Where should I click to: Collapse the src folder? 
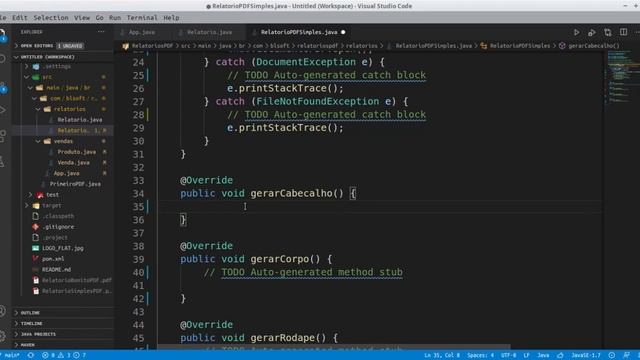(47, 77)
